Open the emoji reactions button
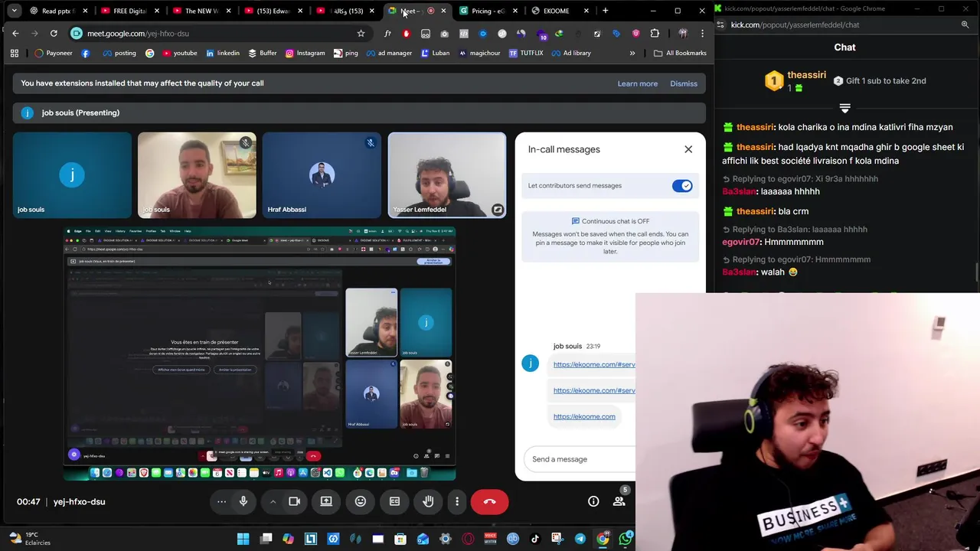Screen dimensions: 980x551 coord(361,501)
